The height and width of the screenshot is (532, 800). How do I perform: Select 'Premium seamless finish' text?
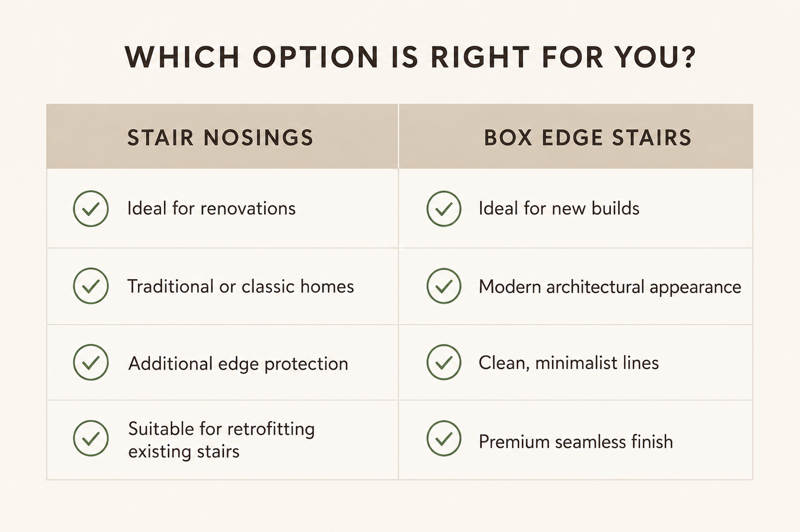pyautogui.click(x=576, y=442)
